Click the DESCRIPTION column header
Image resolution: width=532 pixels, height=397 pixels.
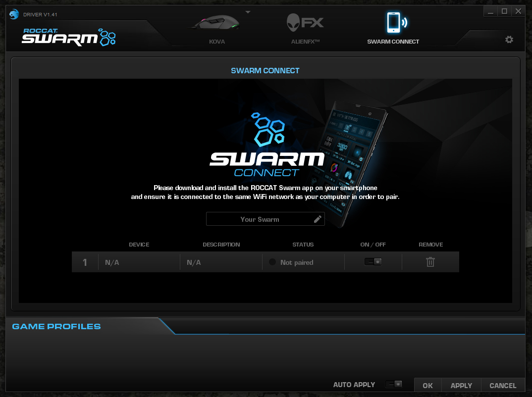[x=221, y=245]
